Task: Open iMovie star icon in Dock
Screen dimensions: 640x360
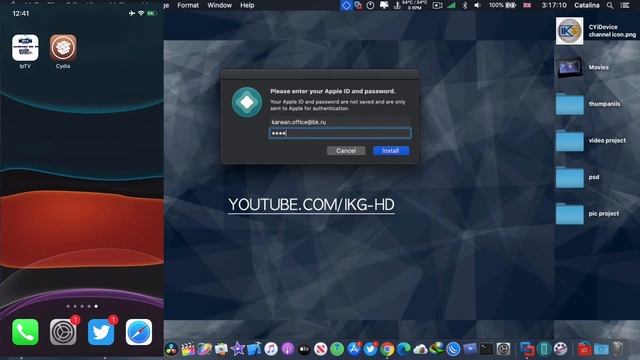Action: 238,349
